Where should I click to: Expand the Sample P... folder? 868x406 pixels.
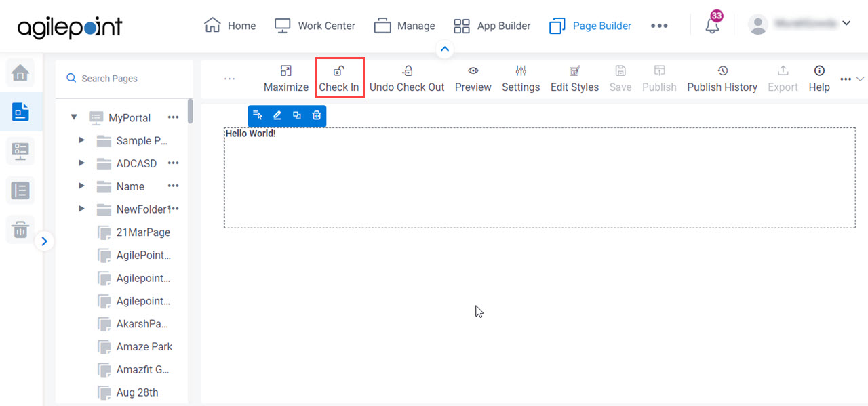(81, 140)
